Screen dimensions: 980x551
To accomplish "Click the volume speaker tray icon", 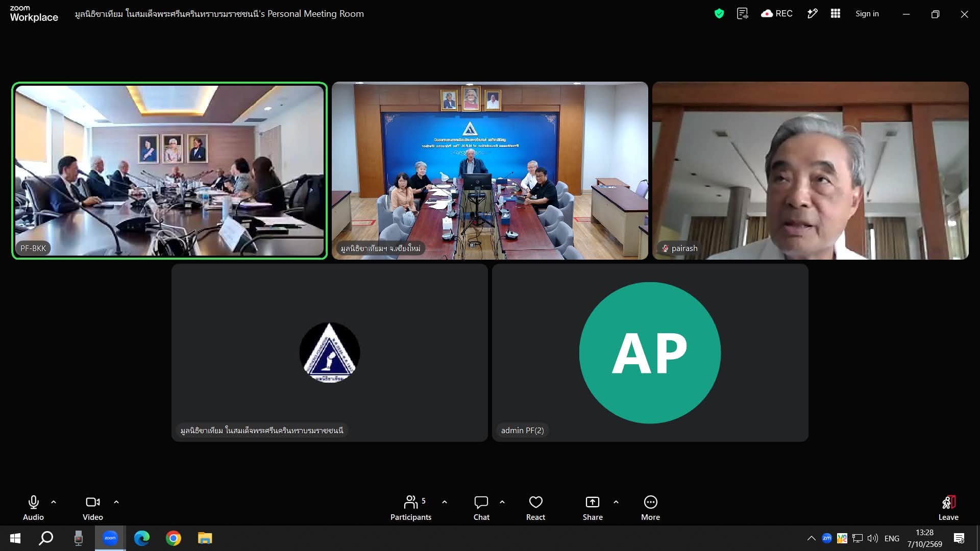I will [873, 538].
